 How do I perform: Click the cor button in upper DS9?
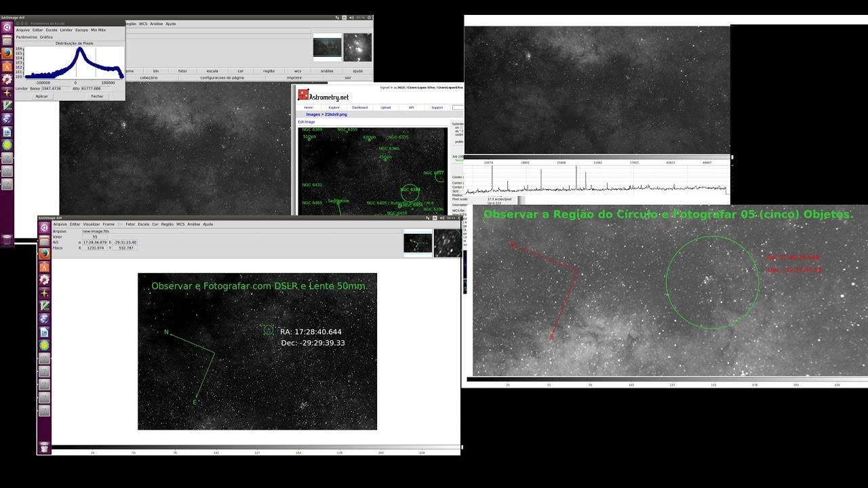pos(241,70)
